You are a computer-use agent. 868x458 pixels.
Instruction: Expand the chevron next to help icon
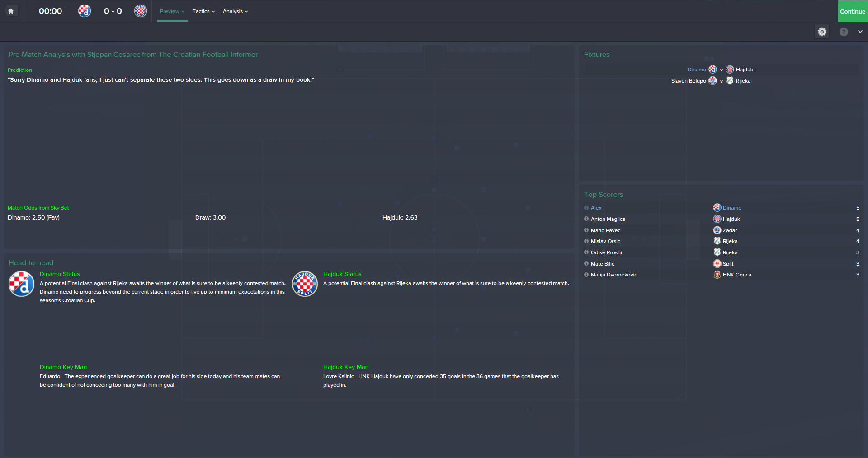[x=860, y=32]
